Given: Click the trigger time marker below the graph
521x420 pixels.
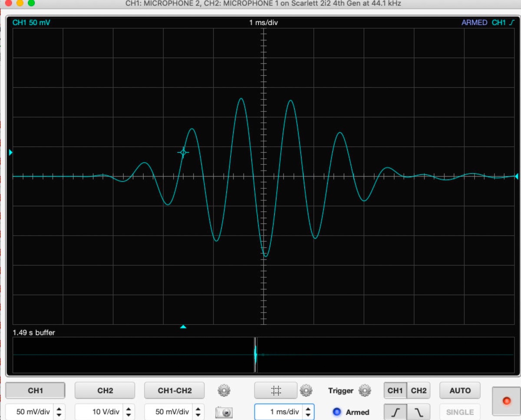Looking at the screenshot, I should coord(183,327).
